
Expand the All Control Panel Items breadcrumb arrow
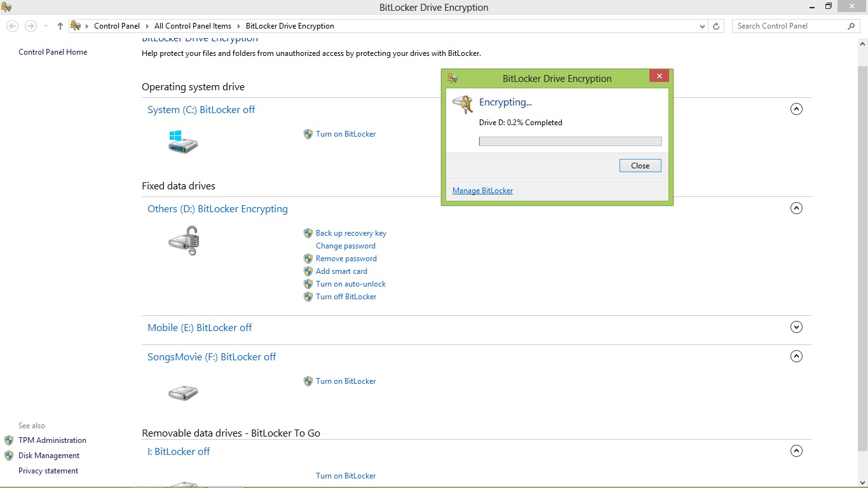coord(239,26)
